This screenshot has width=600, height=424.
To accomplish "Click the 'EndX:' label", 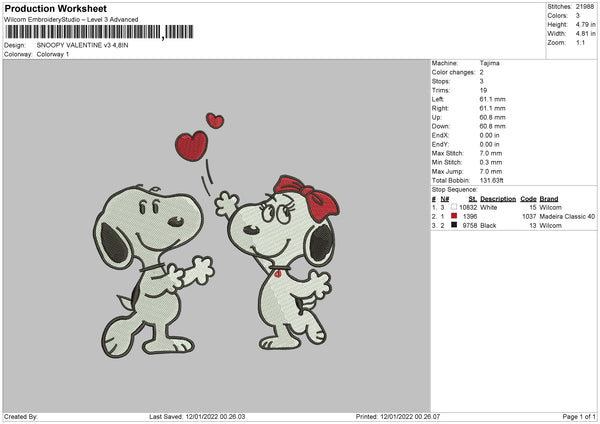I will tap(440, 135).
